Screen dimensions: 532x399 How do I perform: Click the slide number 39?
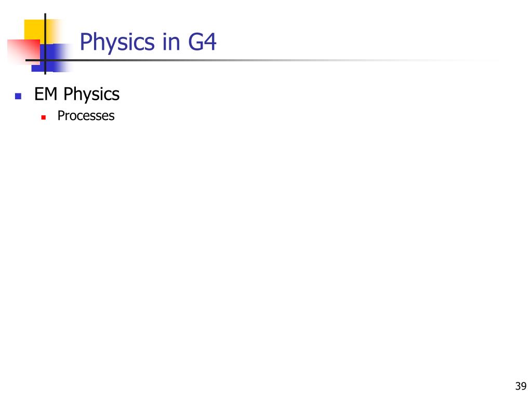521,386
